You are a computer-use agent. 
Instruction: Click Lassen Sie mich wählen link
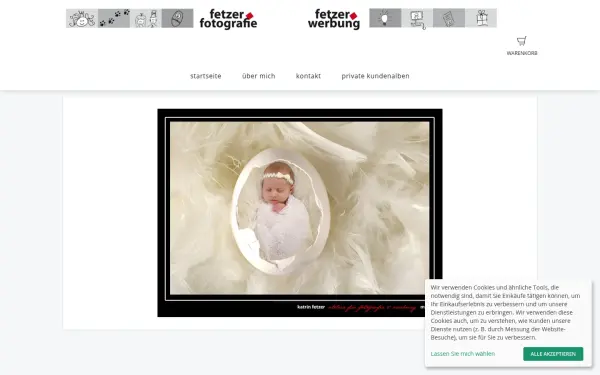coord(463,354)
